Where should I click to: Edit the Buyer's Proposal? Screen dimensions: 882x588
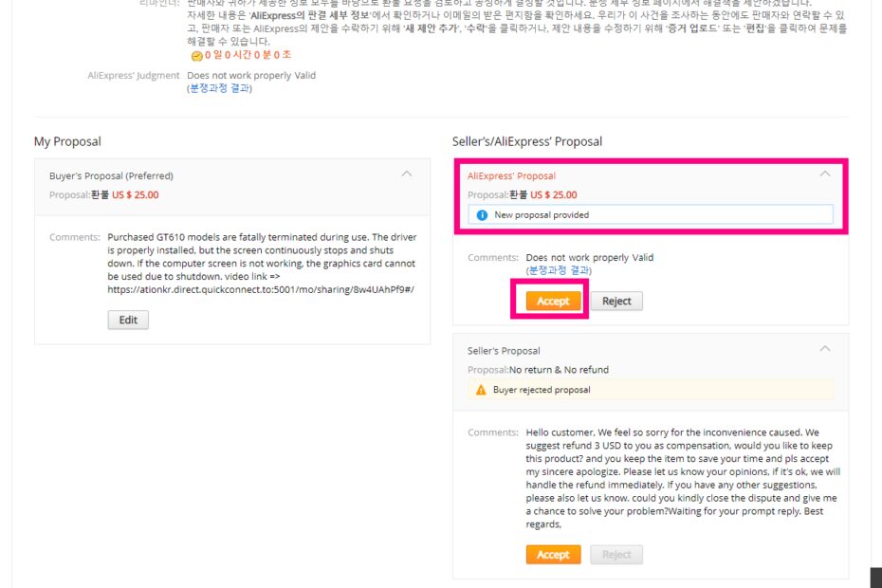[x=128, y=321]
